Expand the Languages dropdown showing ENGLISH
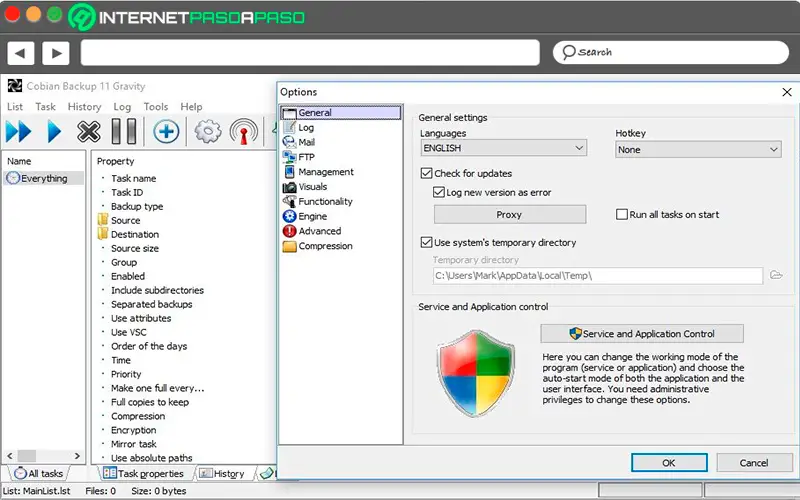This screenshot has width=800, height=500. [503, 148]
